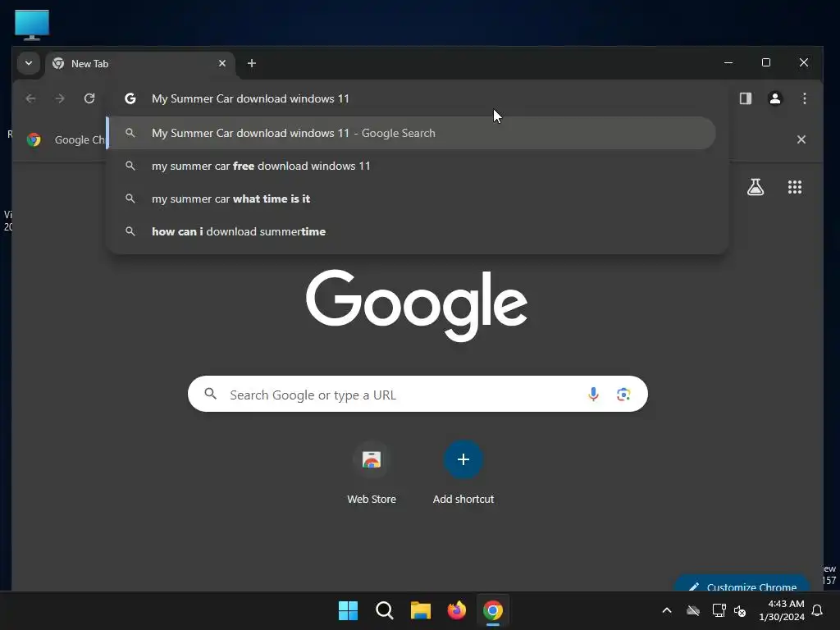The height and width of the screenshot is (630, 840).
Task: Open the notifications bell
Action: point(818,610)
